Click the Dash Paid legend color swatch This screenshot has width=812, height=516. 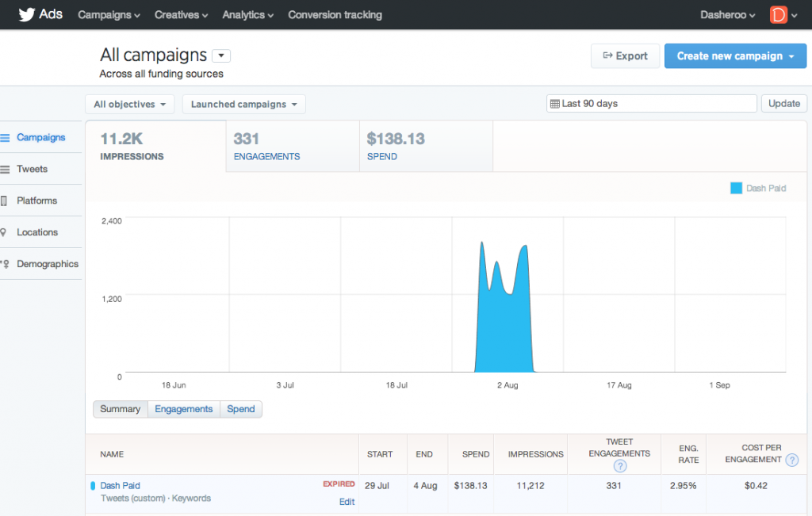point(736,188)
